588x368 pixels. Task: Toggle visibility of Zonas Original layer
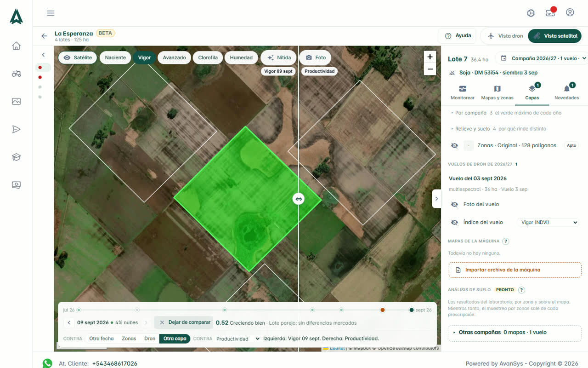(x=454, y=145)
